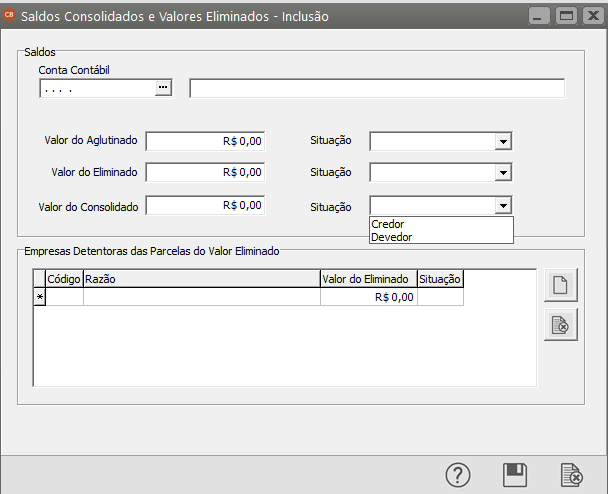Collapse the Situação dropdown for Valor do Consolidado
Image resolution: width=608 pixels, height=494 pixels.
[503, 205]
